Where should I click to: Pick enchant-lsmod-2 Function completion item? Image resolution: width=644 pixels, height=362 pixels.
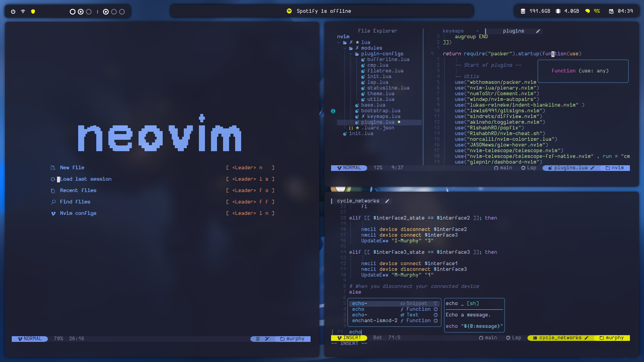coord(394,320)
